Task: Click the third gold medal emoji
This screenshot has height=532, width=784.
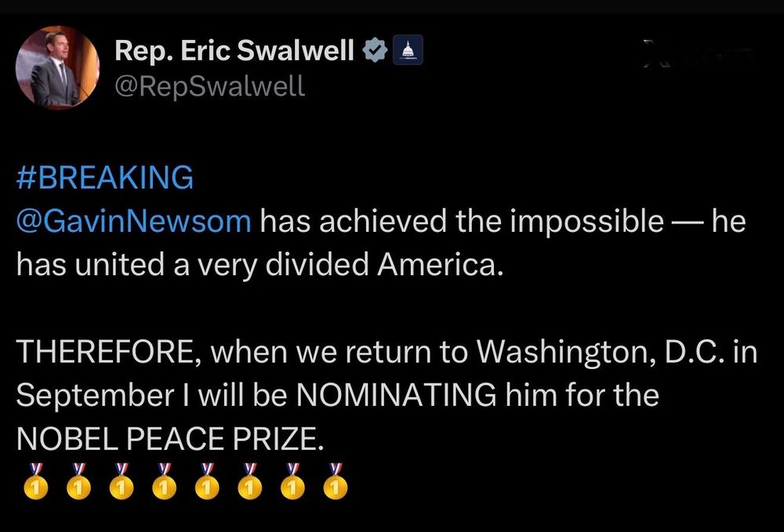Action: (x=122, y=481)
